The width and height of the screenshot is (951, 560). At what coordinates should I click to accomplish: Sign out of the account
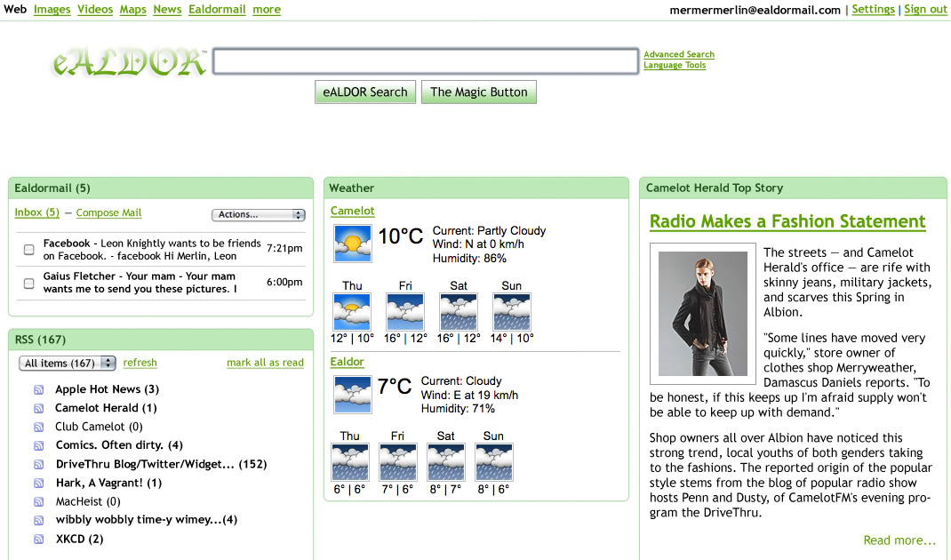925,9
